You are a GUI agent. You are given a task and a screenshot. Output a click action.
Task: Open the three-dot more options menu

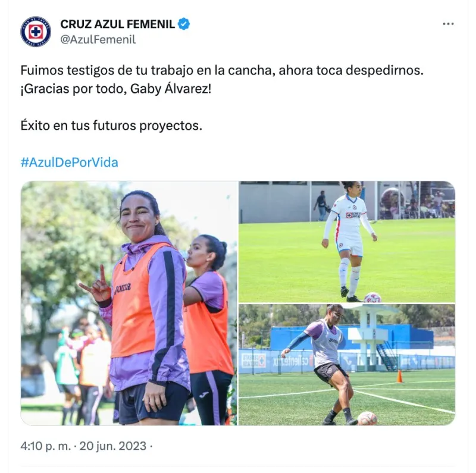pyautogui.click(x=448, y=24)
